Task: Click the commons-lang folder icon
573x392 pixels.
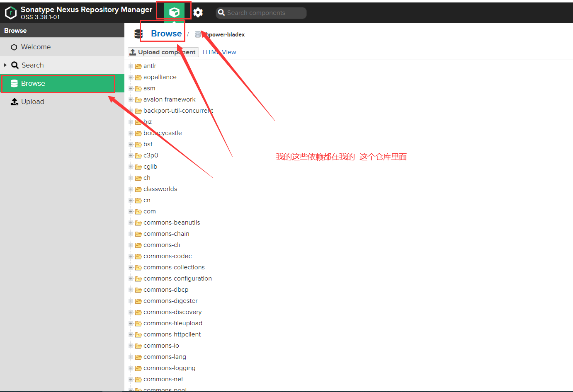Action: click(138, 357)
